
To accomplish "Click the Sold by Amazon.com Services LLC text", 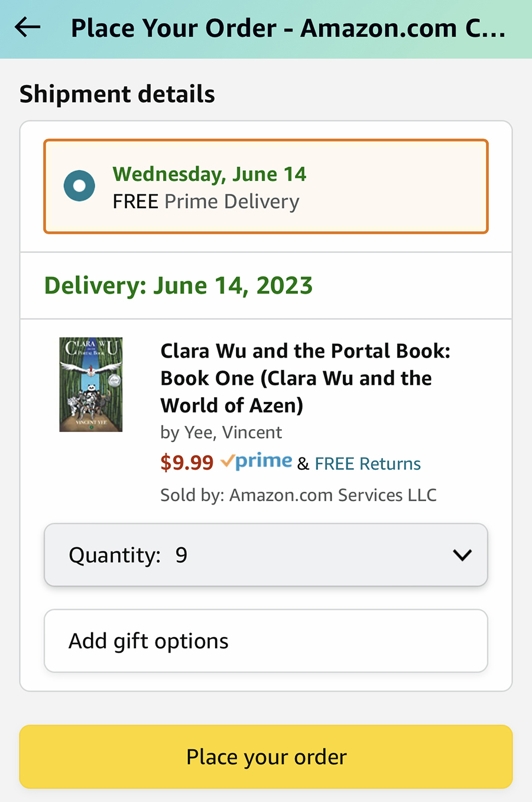I will (x=298, y=495).
